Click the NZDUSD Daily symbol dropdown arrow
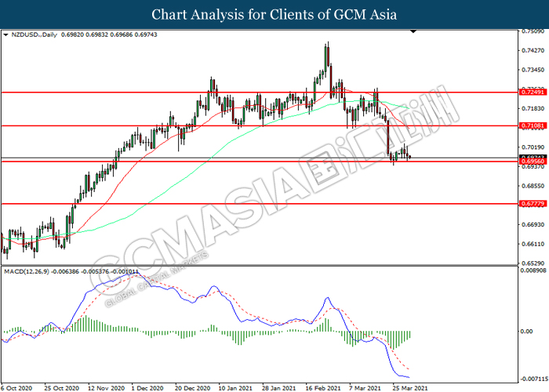Screen dimensions: 549x392 point(5,35)
